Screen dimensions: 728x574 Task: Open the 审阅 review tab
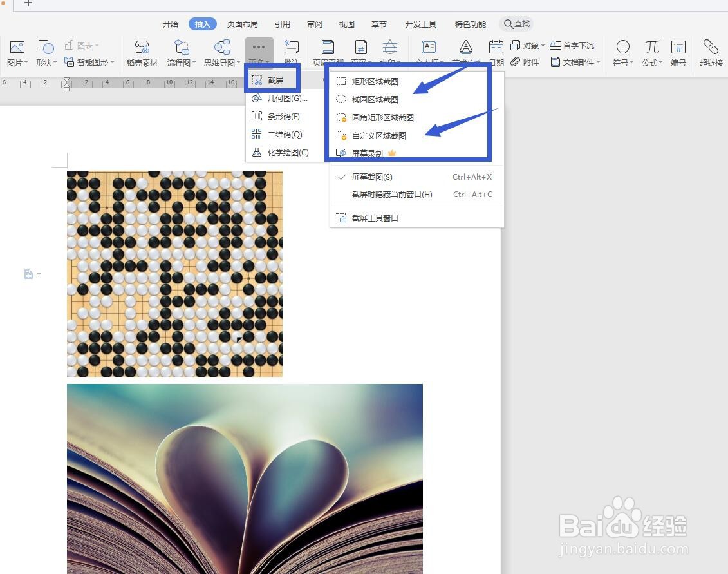click(314, 24)
